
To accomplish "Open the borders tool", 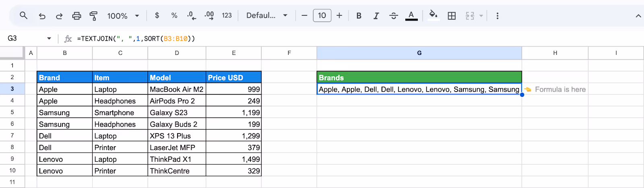I will tap(452, 15).
